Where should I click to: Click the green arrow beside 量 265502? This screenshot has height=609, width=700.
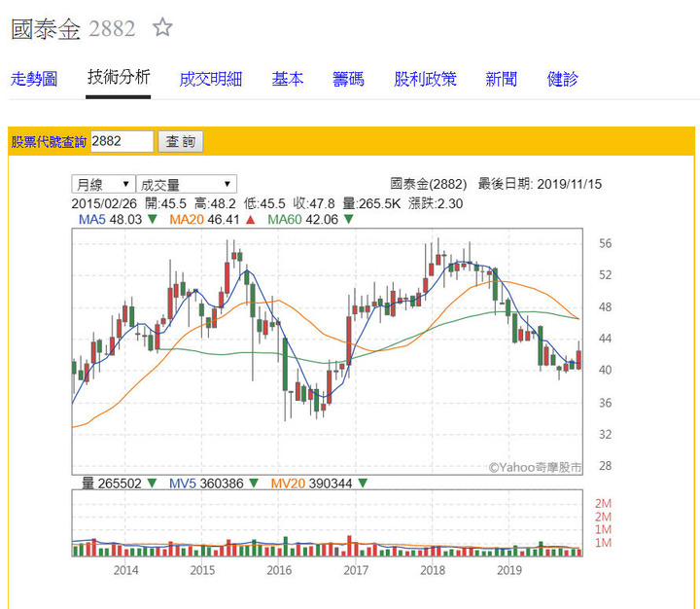(x=153, y=483)
